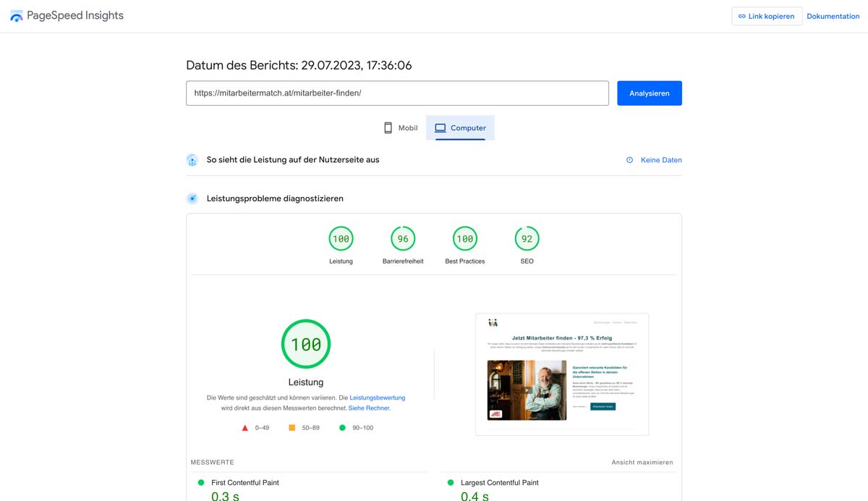Click the Leistungsprobleme diagnostizieren heading text
The height and width of the screenshot is (501, 868).
click(275, 198)
